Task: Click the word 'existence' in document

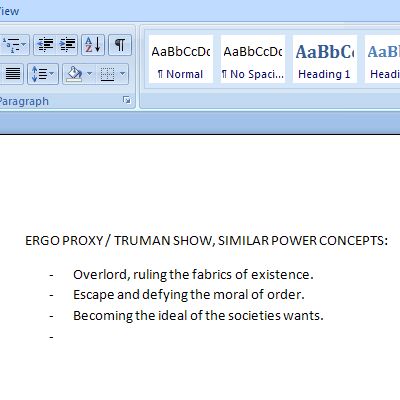Action: 280,275
